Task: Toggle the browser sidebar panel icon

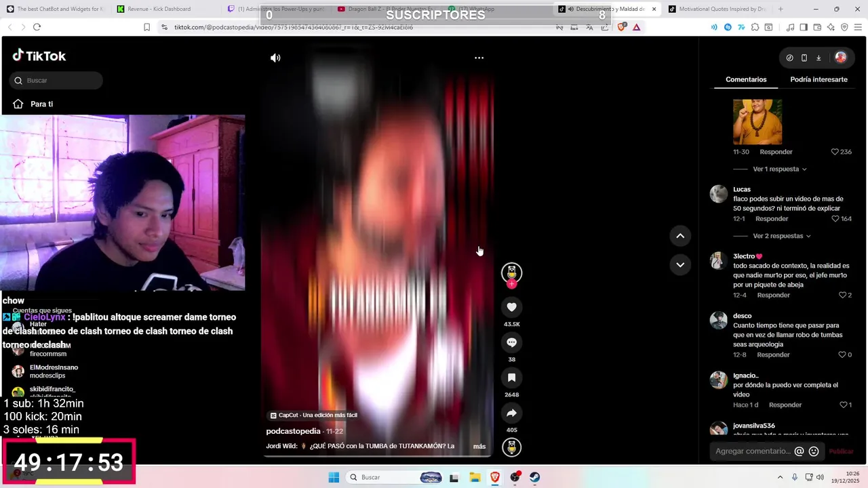Action: click(804, 27)
